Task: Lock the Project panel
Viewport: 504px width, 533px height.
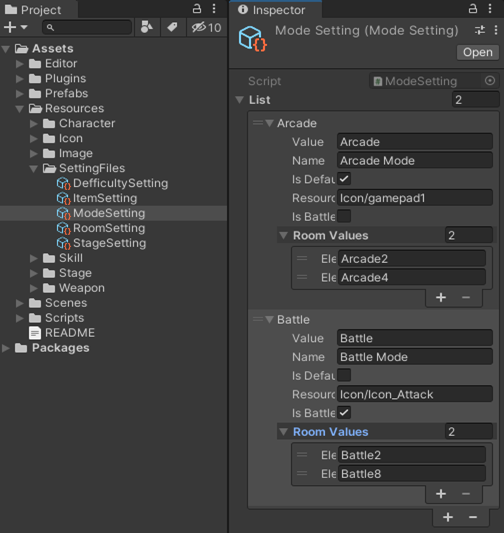Action: point(197,9)
